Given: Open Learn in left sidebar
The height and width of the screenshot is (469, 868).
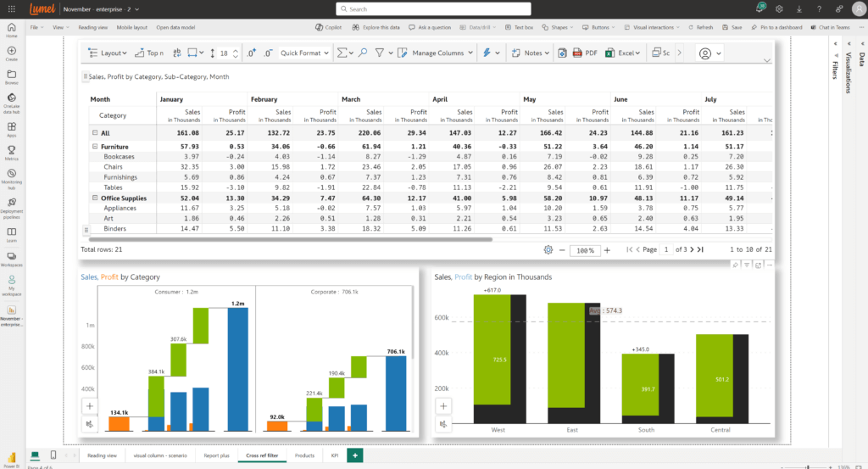Looking at the screenshot, I should click(12, 235).
